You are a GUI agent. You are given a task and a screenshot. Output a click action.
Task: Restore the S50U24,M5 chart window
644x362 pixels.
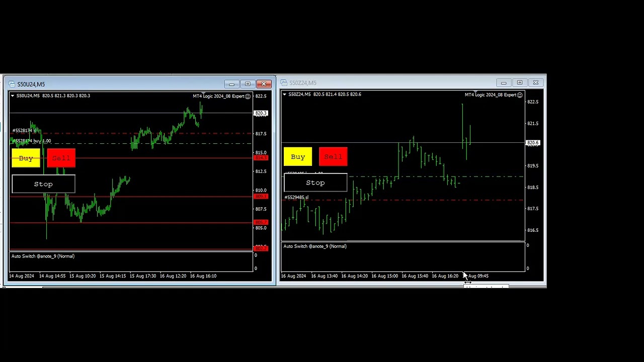point(248,84)
